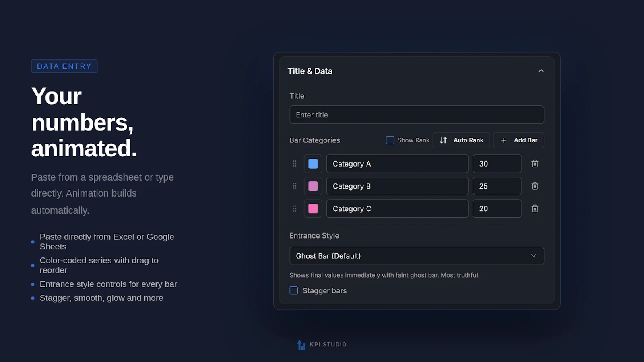The image size is (644, 362).
Task: Enable the Show Rank checkbox
Action: point(390,140)
